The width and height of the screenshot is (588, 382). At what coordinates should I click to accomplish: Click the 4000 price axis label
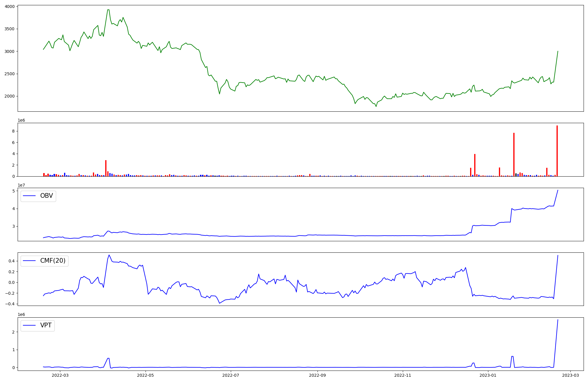coord(10,7)
